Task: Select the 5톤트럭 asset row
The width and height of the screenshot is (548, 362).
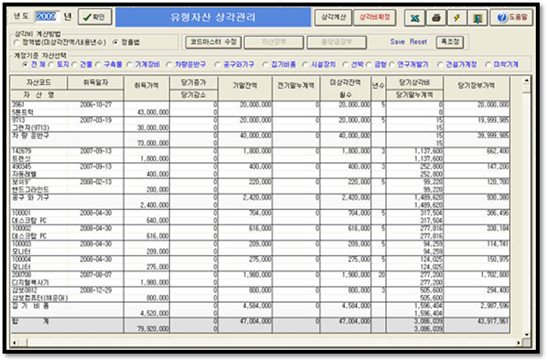Action: (260, 108)
